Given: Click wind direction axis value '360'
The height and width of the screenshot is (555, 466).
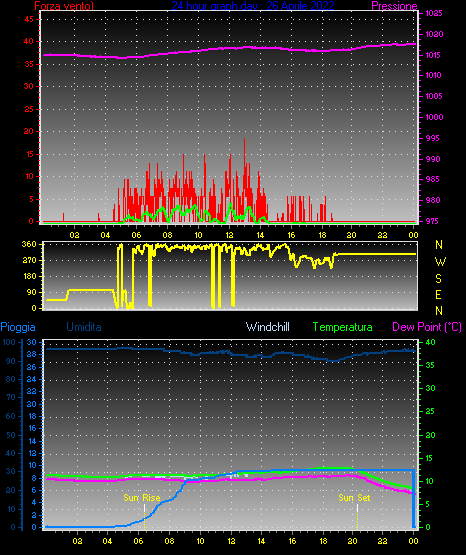Looking at the screenshot, I should click(x=29, y=244).
